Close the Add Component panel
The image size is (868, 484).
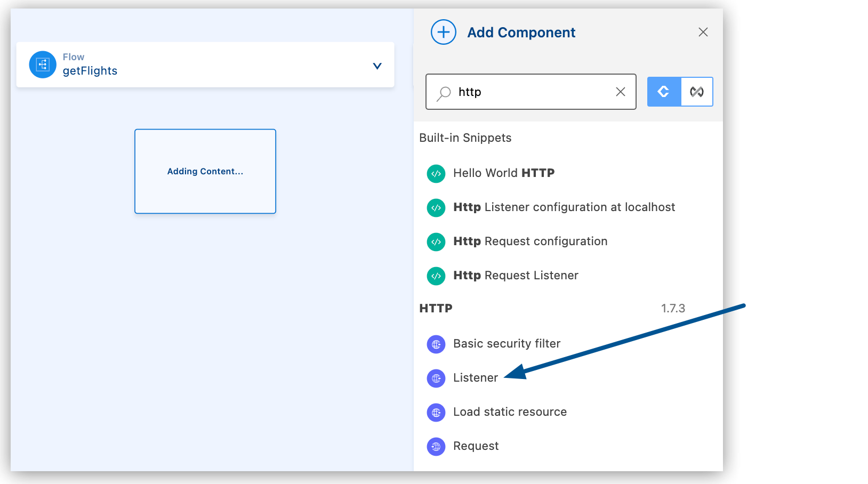(703, 32)
